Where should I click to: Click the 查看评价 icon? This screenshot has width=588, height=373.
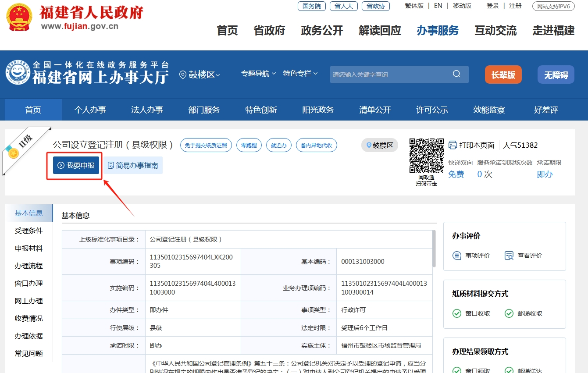click(x=509, y=256)
